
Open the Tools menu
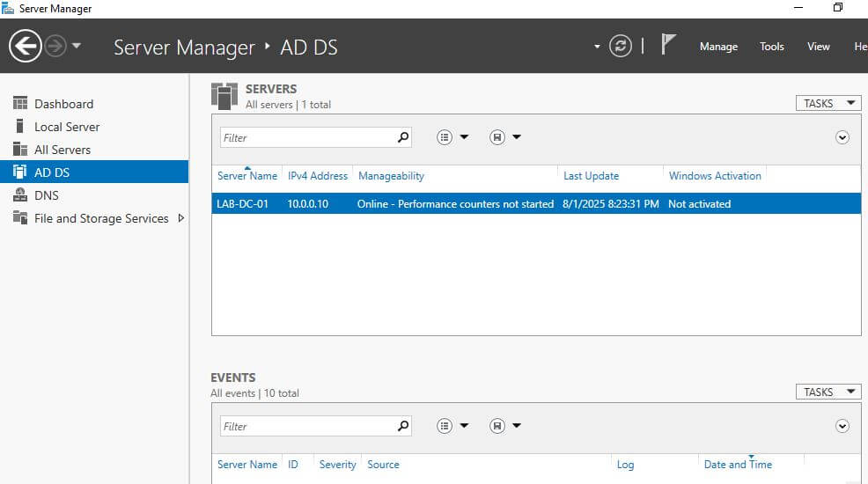772,47
